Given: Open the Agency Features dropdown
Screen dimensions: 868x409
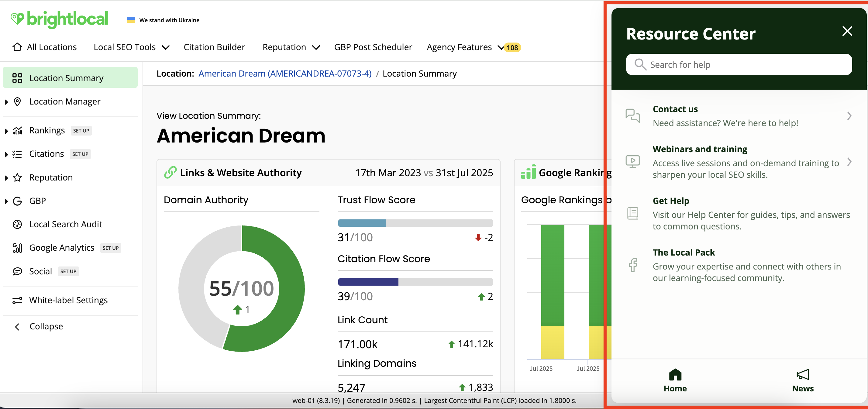Looking at the screenshot, I should [465, 47].
